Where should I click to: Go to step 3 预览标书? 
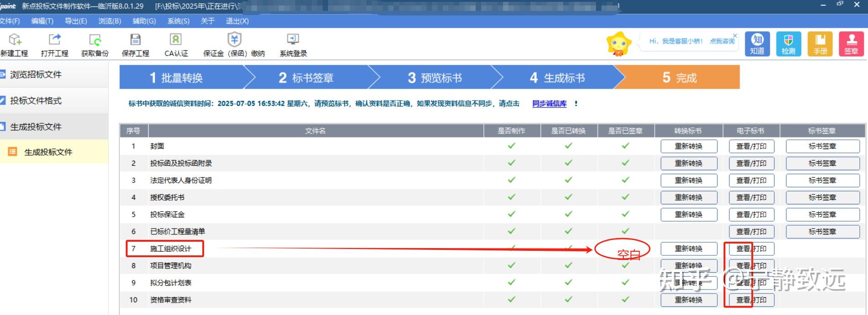click(x=435, y=77)
